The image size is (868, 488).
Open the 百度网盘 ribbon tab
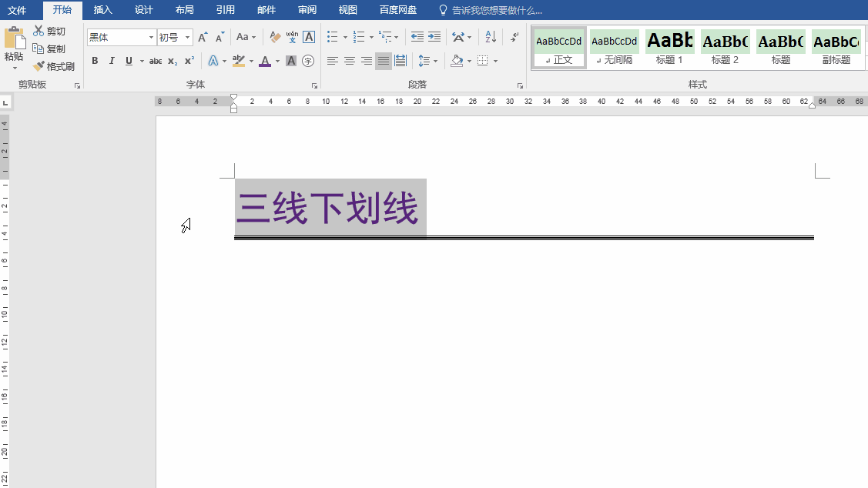397,10
